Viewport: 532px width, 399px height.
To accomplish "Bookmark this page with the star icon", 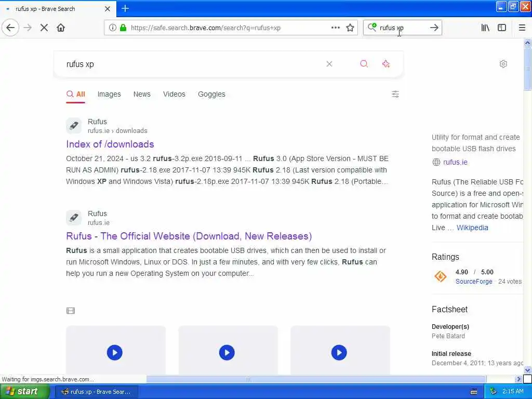I will tap(350, 28).
